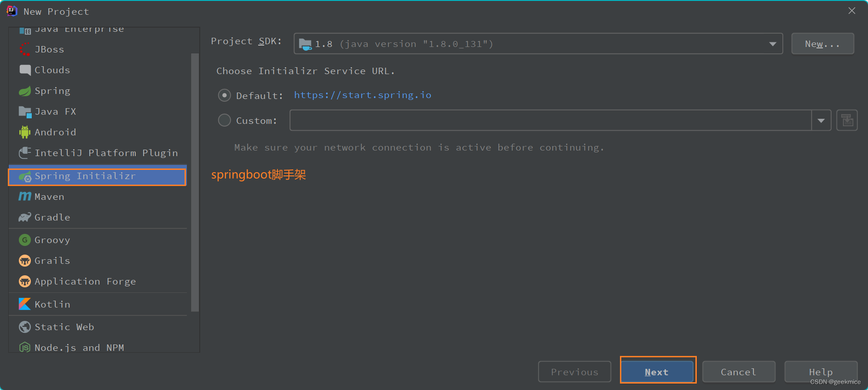
Task: Select the Custom service URL radio button
Action: pos(224,120)
